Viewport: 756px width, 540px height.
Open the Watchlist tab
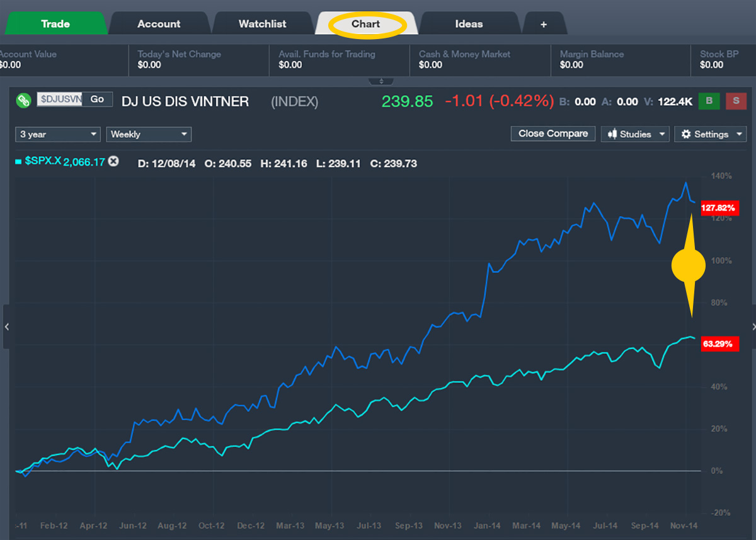click(x=262, y=24)
